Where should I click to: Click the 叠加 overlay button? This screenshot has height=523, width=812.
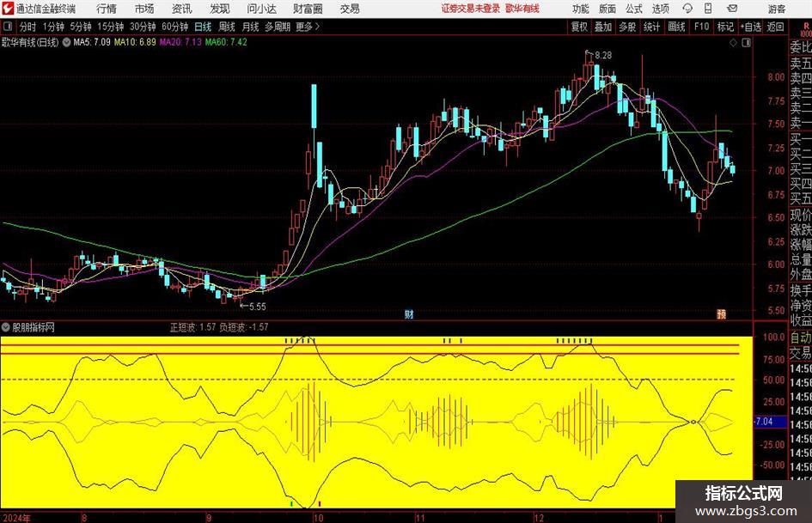(603, 27)
